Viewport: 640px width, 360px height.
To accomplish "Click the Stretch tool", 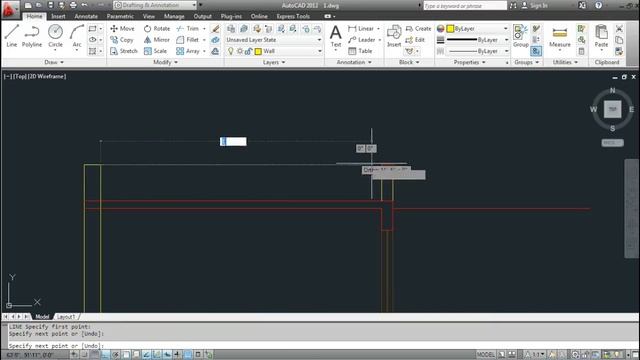I will click(124, 51).
